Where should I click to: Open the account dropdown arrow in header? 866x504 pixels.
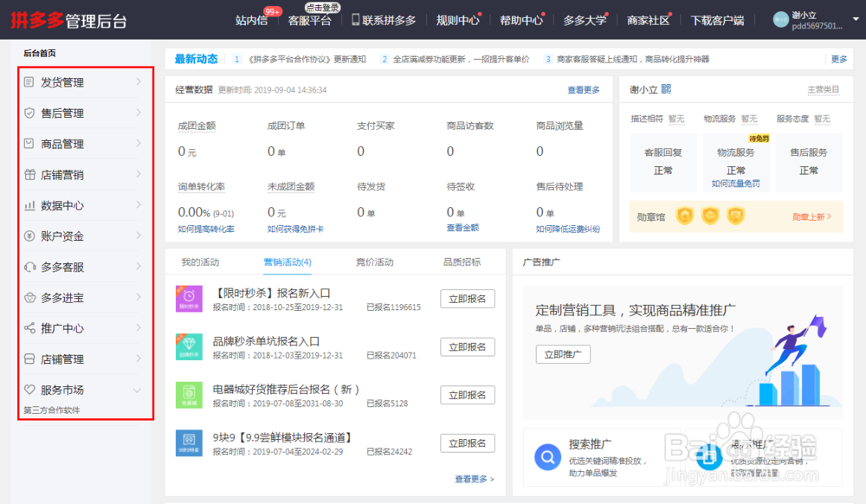tap(856, 19)
